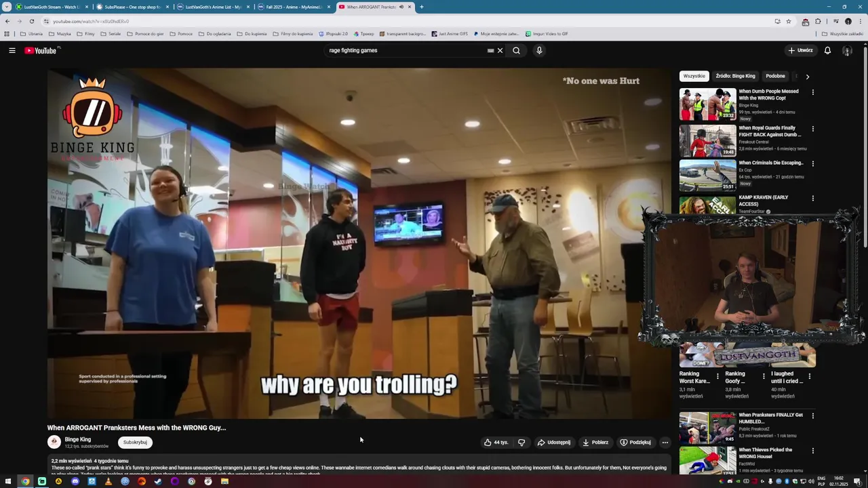Image resolution: width=868 pixels, height=488 pixels.
Task: Open 'Wszystkie zakładki' all bookmarks folder
Action: (x=843, y=33)
